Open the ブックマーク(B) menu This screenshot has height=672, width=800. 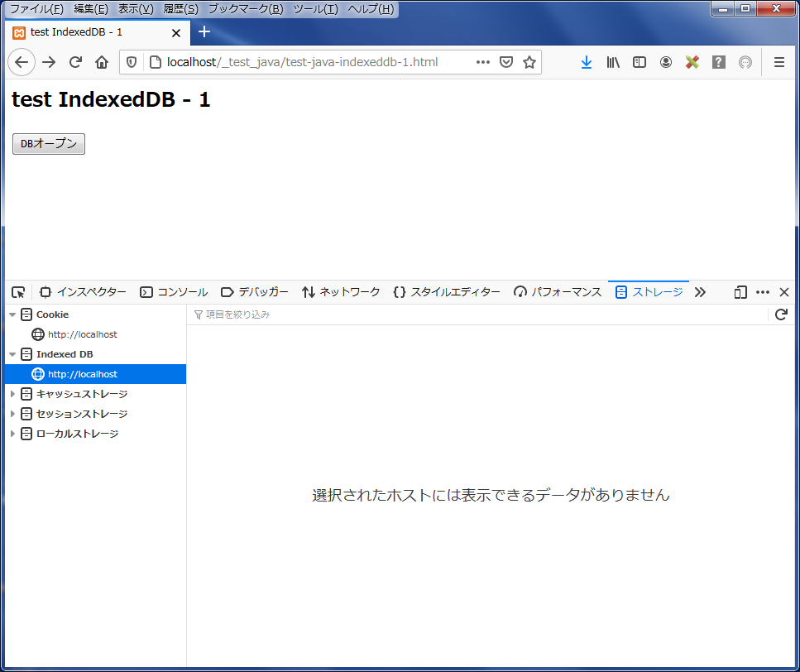coord(246,9)
